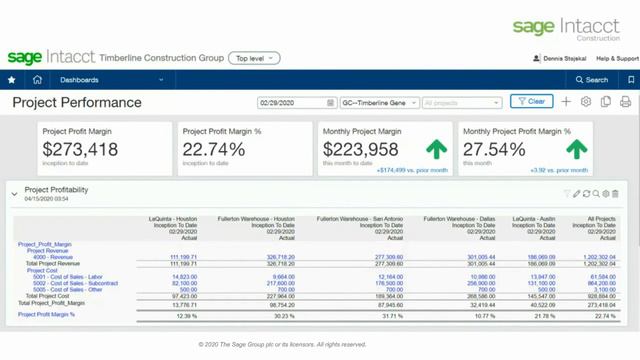Open 5005 - Cost of Sales - Other link
Viewport: 640px width, 360px height.
pos(67,290)
